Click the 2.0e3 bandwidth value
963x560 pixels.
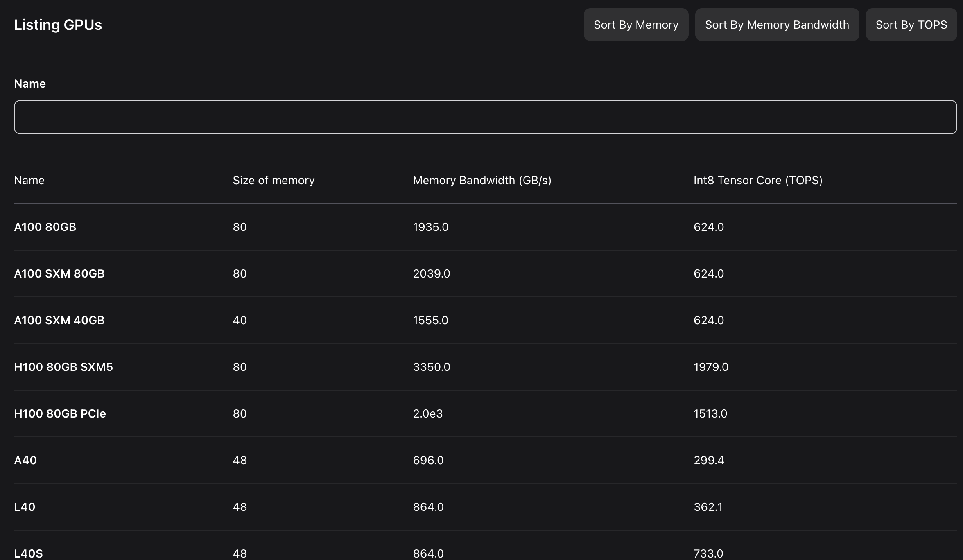pos(427,414)
